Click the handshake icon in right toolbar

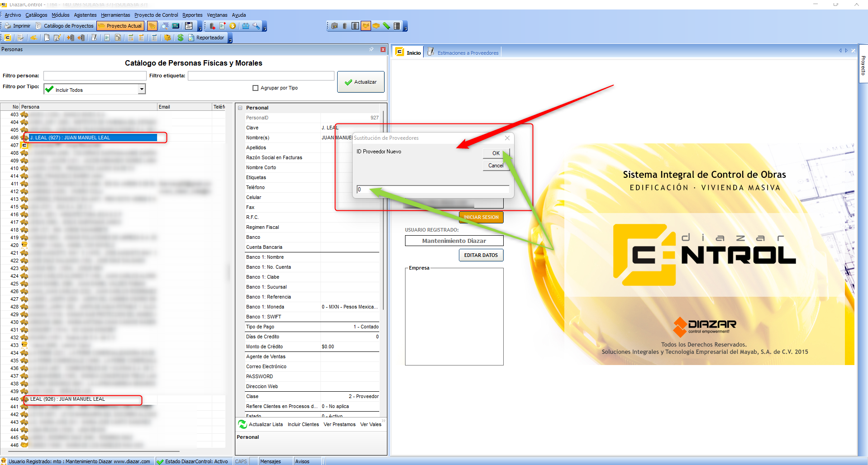tap(366, 26)
